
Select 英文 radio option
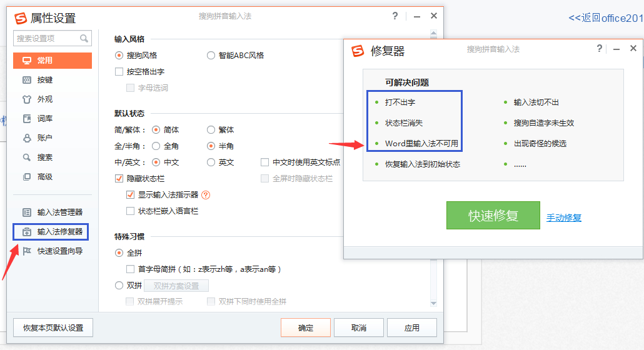(x=211, y=162)
